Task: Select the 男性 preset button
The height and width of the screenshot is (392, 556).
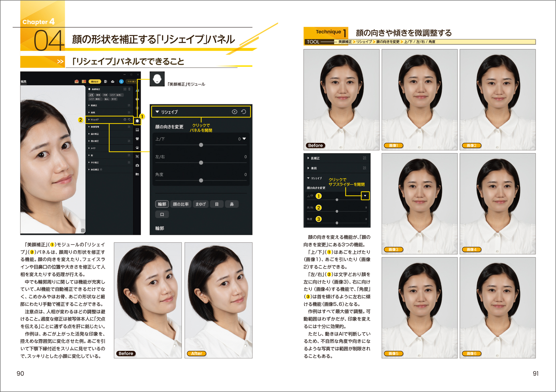Action: coord(98,95)
